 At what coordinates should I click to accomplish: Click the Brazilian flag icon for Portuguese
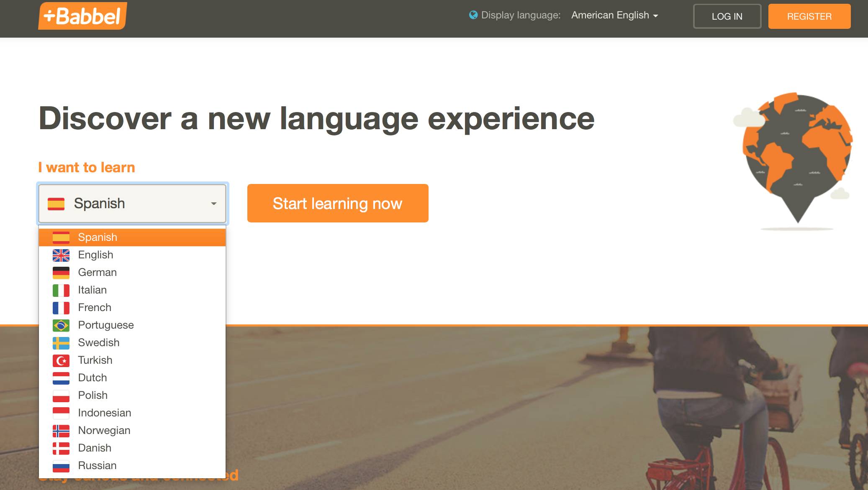(x=61, y=325)
